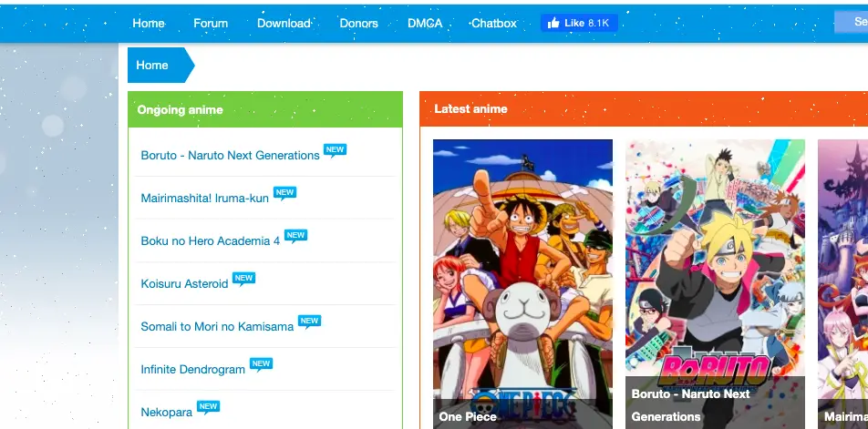The width and height of the screenshot is (868, 429).
Task: Open Mairimashita! Iruma-kun link
Action: pos(204,198)
